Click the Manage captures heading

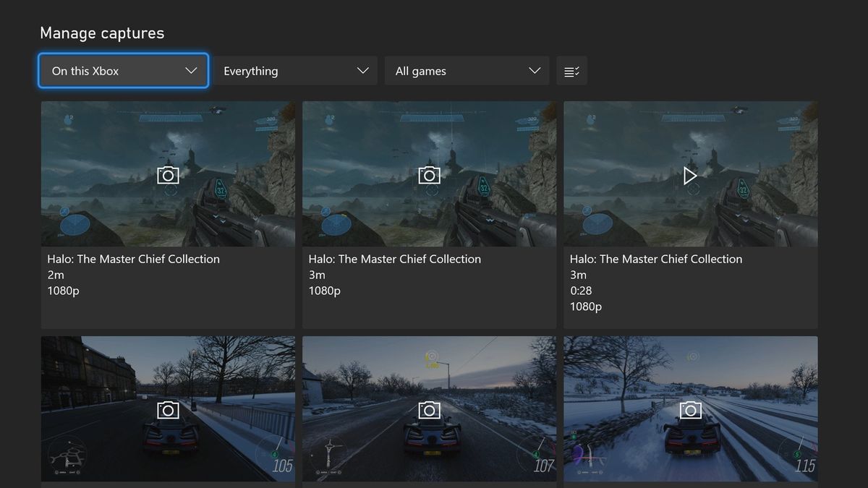[x=102, y=33]
